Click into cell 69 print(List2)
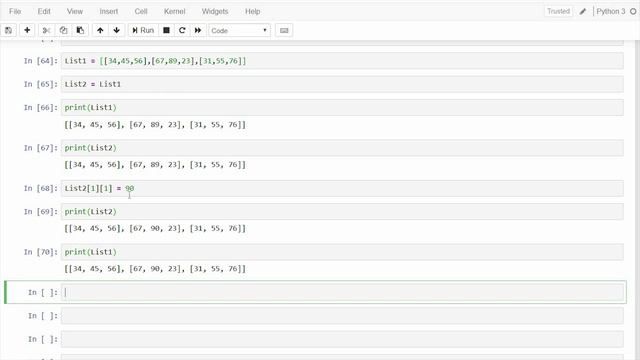 (x=342, y=211)
